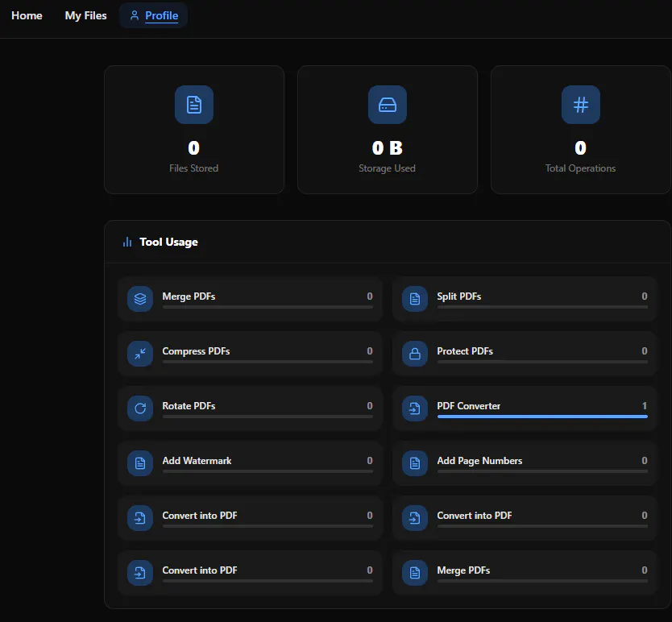Click the Tool Usage bar chart icon
The image size is (672, 622).
[127, 243]
